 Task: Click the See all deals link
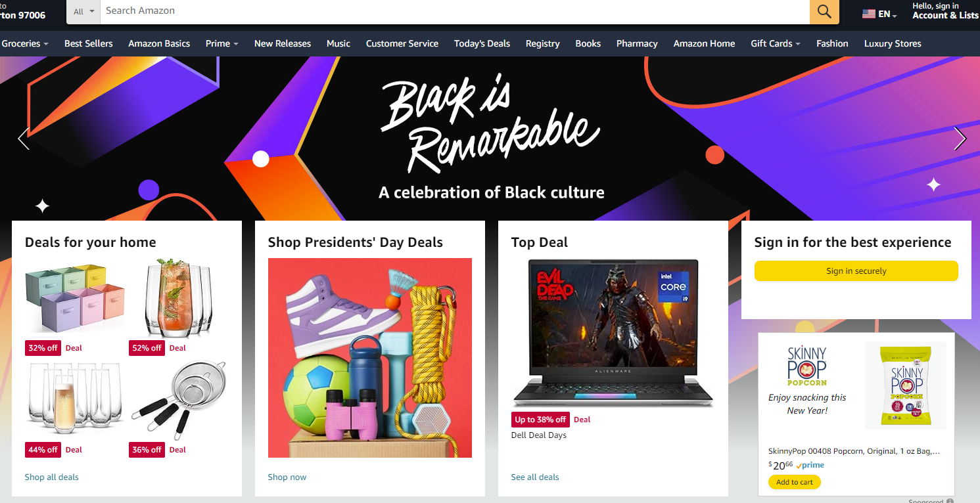coord(535,477)
